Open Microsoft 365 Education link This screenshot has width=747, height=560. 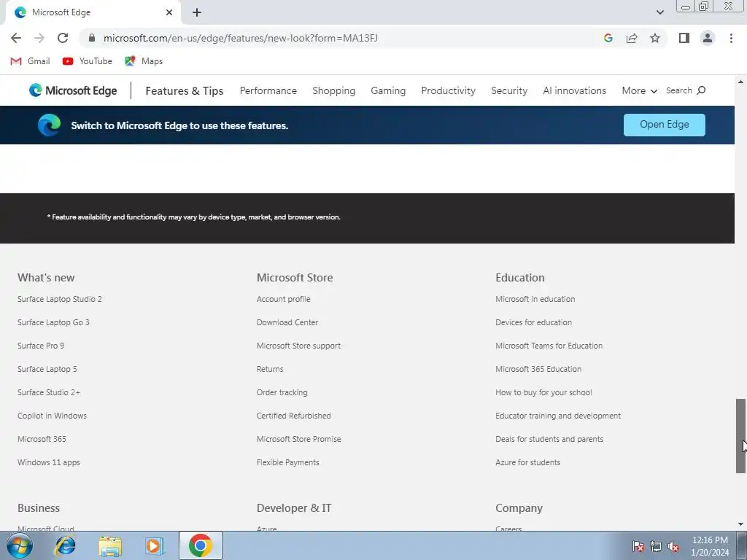click(x=538, y=369)
